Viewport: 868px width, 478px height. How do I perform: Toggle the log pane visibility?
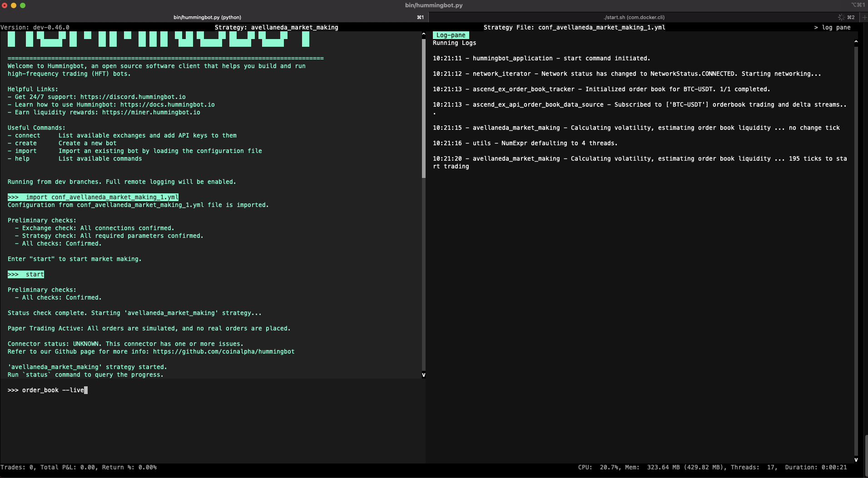(x=832, y=28)
